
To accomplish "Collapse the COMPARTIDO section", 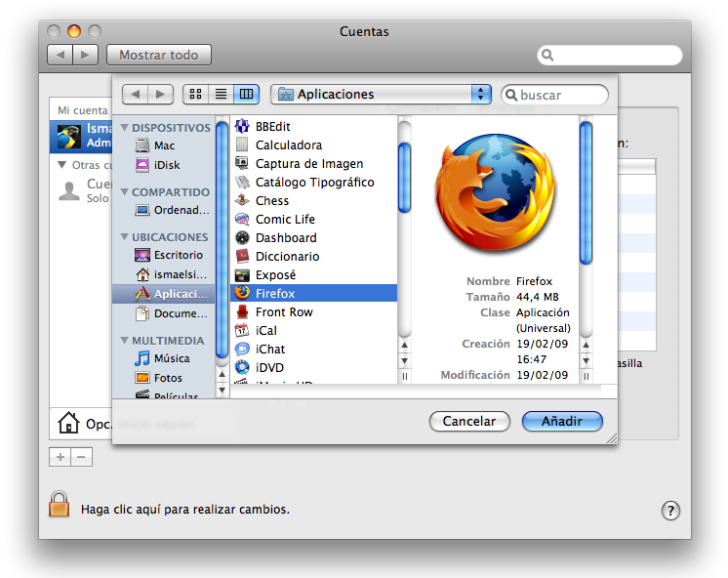I will point(124,192).
